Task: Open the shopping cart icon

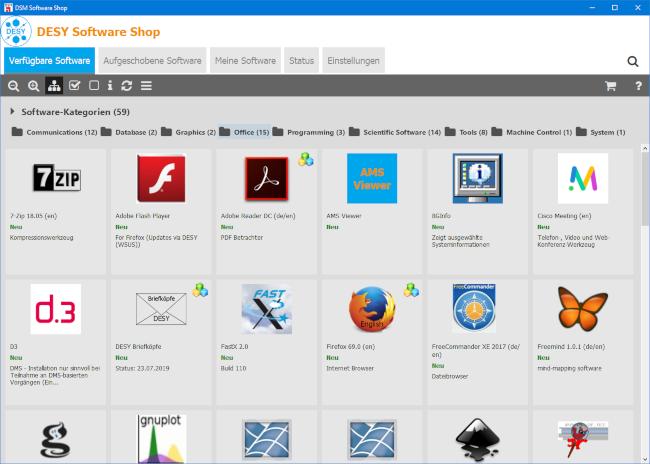Action: (610, 86)
